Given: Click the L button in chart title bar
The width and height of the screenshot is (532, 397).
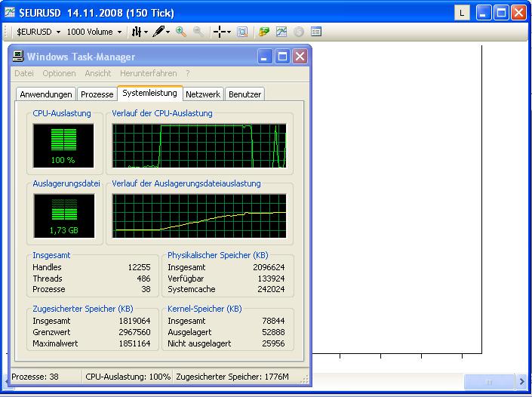Looking at the screenshot, I should pyautogui.click(x=462, y=14).
